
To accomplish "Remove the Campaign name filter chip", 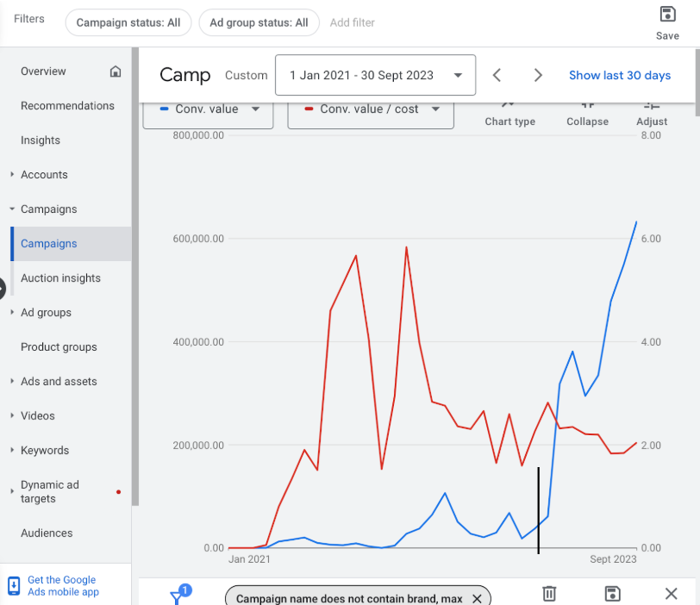I will click(x=477, y=598).
